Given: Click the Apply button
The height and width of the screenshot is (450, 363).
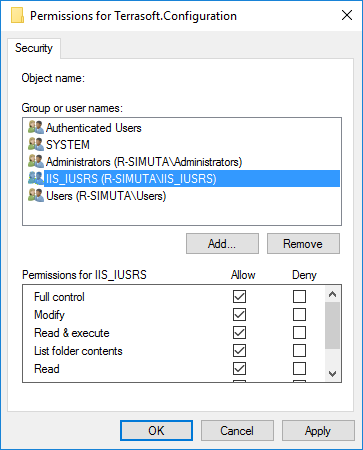Looking at the screenshot, I should pos(318,431).
